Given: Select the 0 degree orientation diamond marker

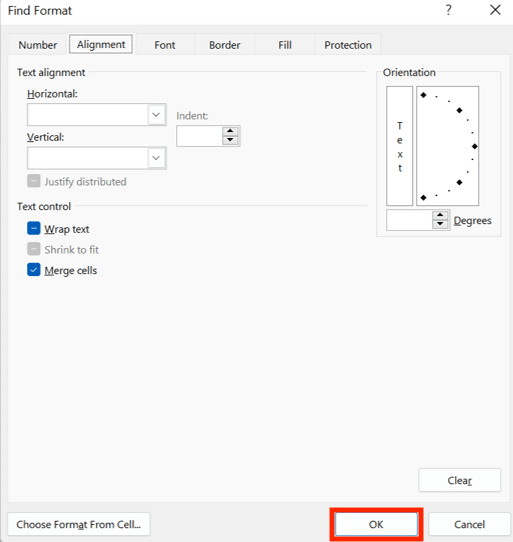Looking at the screenshot, I should click(475, 146).
